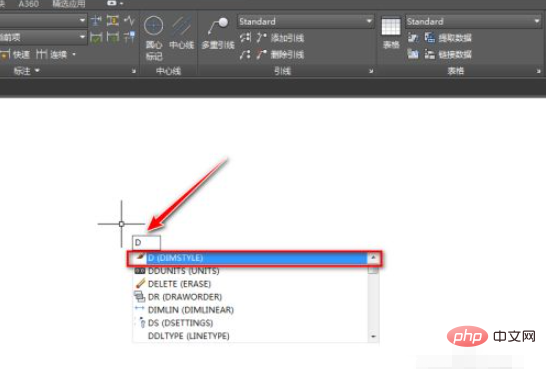Click the jogged dimension line icon
The height and width of the screenshot is (369, 546).
click(129, 21)
